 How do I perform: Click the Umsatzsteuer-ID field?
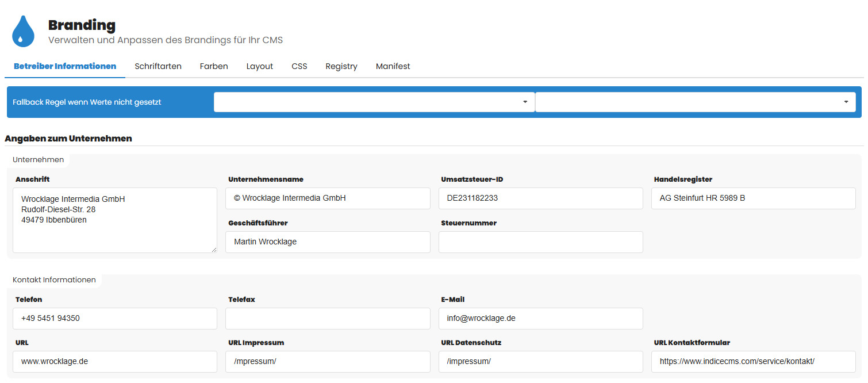[x=540, y=198]
